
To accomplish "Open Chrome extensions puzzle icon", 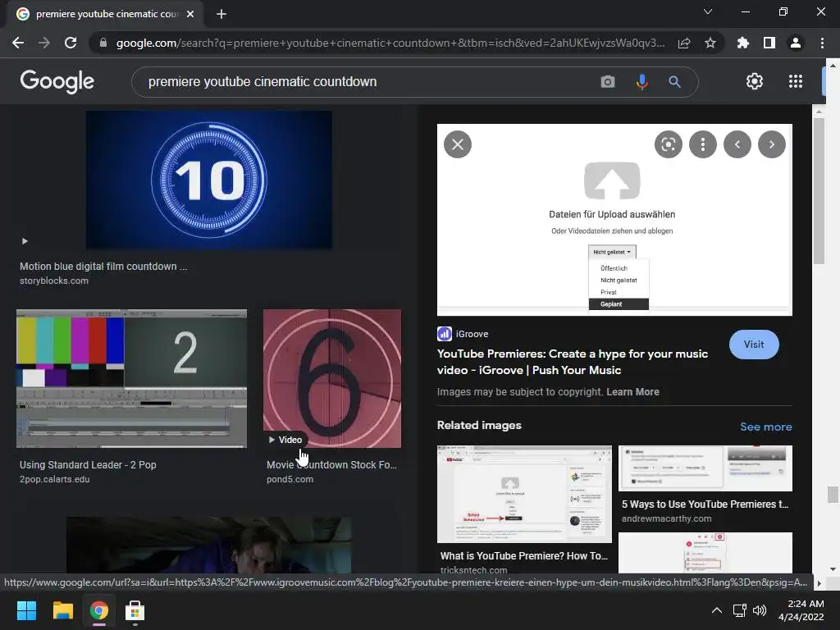I will pyautogui.click(x=742, y=43).
